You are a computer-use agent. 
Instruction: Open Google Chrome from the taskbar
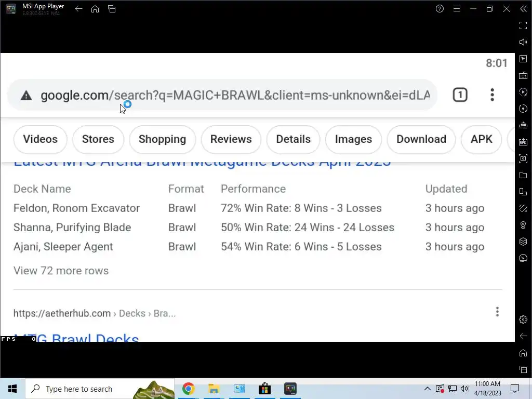click(x=188, y=389)
